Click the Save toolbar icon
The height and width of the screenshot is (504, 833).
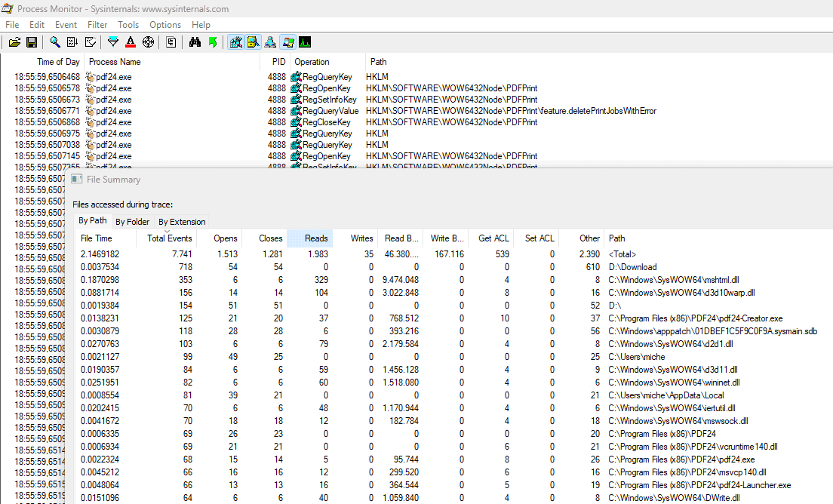pyautogui.click(x=32, y=42)
